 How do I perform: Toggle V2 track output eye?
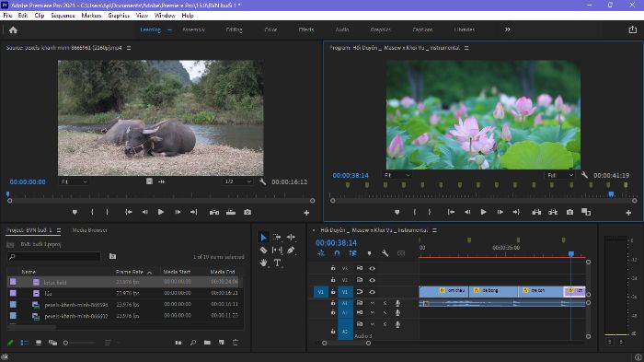click(x=372, y=280)
